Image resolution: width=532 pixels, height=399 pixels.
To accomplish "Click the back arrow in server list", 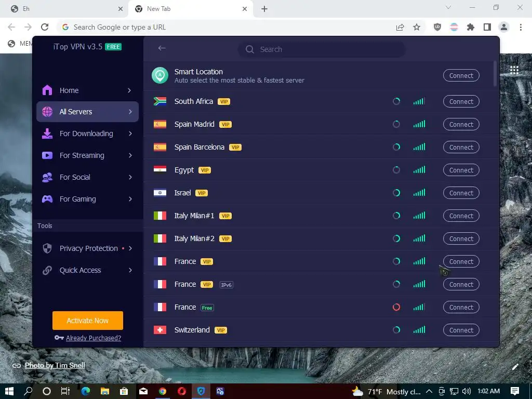I will click(162, 48).
